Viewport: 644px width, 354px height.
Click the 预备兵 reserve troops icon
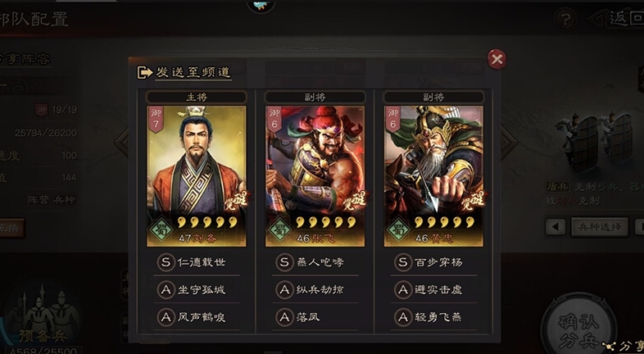[x=41, y=317]
